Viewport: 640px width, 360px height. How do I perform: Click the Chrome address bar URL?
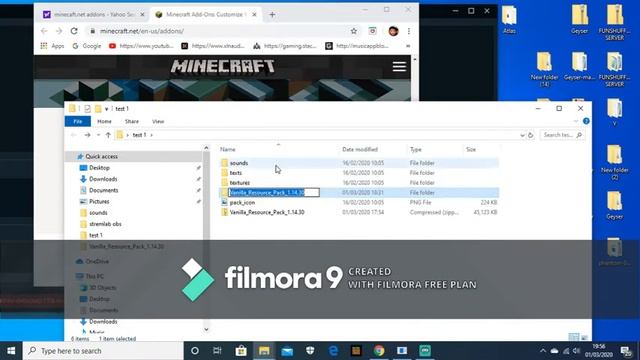point(142,31)
